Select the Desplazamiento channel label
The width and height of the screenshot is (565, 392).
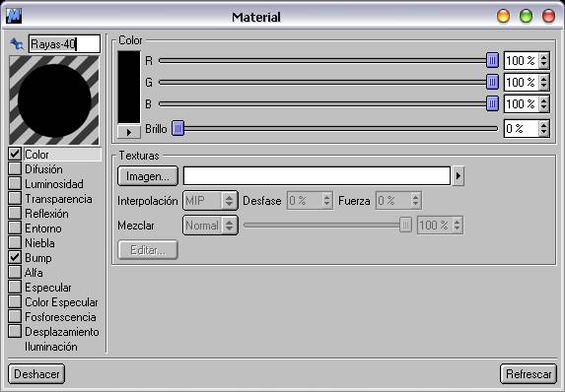pos(61,332)
